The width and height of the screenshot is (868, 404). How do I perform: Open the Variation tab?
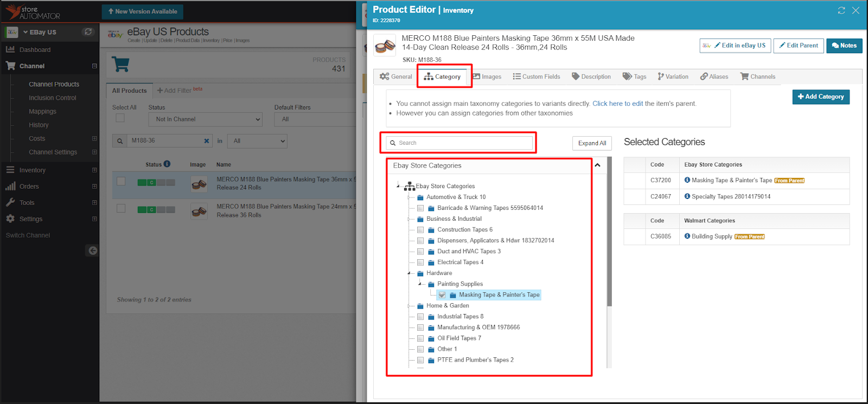tap(673, 76)
